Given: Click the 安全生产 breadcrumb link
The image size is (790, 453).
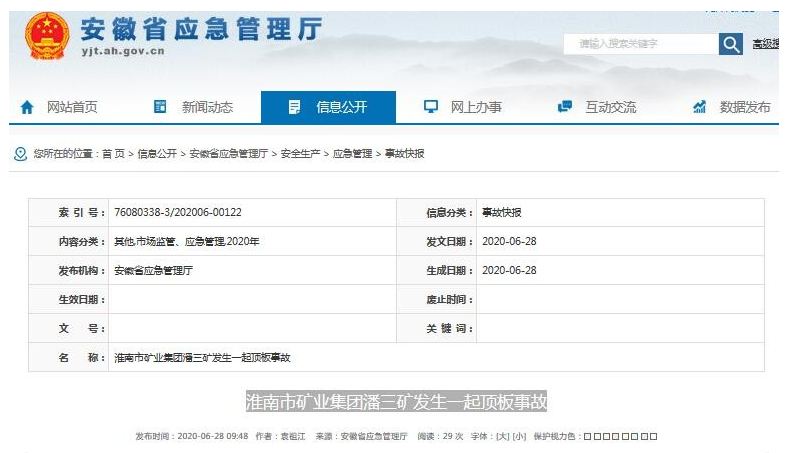Looking at the screenshot, I should pos(300,154).
